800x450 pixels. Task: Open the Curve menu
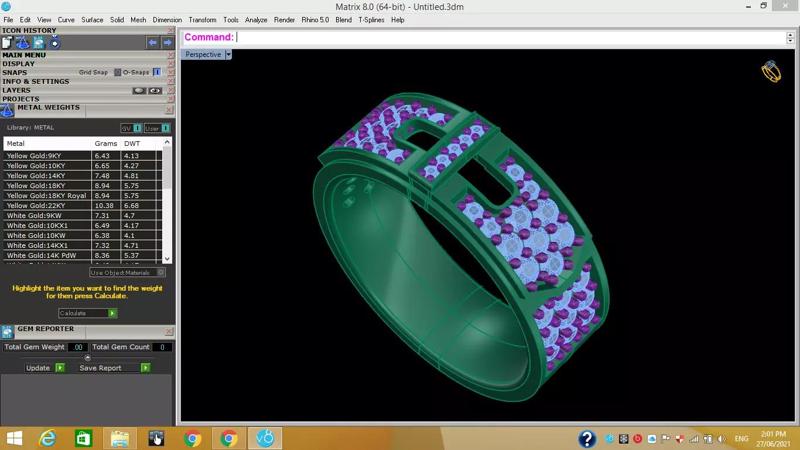point(66,20)
